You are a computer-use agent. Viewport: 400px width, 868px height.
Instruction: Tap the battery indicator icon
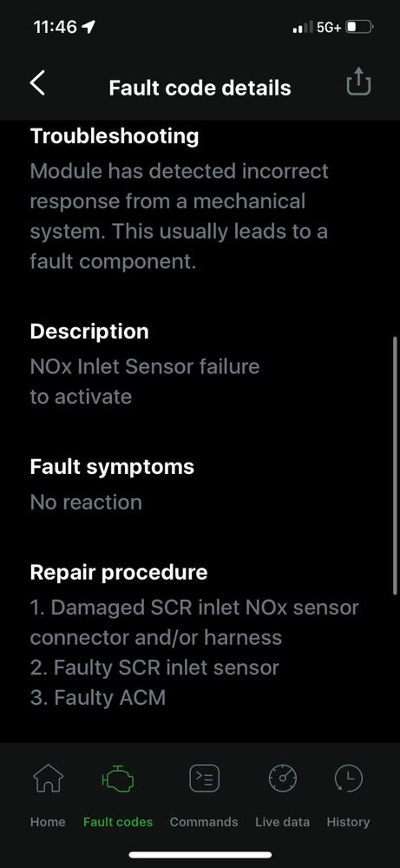(x=359, y=27)
